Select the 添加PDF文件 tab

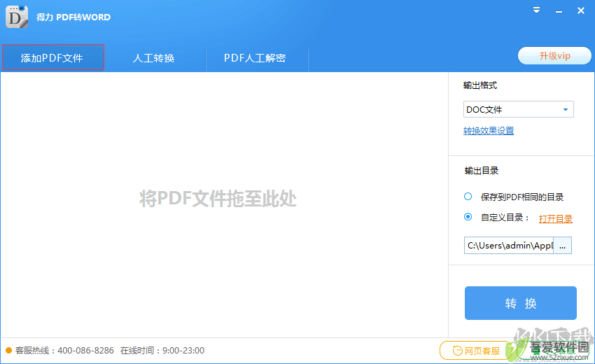coord(52,57)
